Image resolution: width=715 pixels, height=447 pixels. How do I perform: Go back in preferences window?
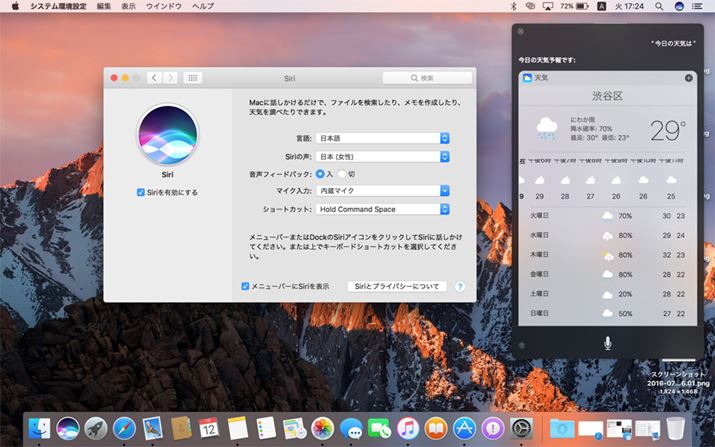pyautogui.click(x=154, y=78)
